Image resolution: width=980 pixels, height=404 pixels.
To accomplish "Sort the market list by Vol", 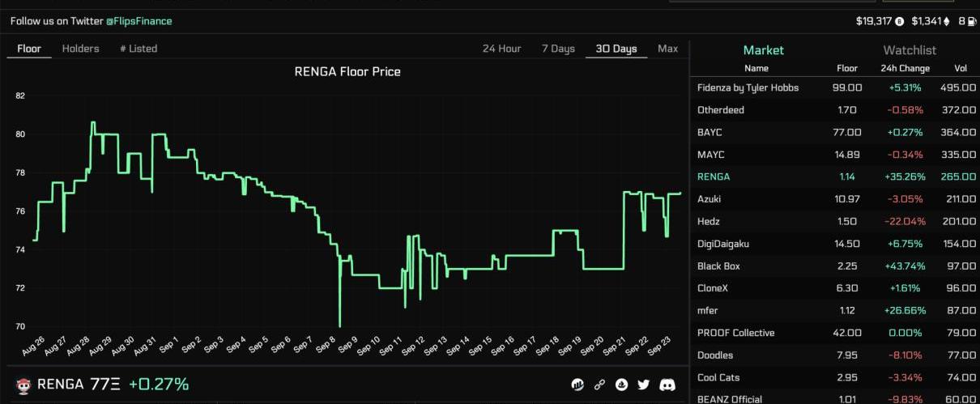I will (961, 69).
